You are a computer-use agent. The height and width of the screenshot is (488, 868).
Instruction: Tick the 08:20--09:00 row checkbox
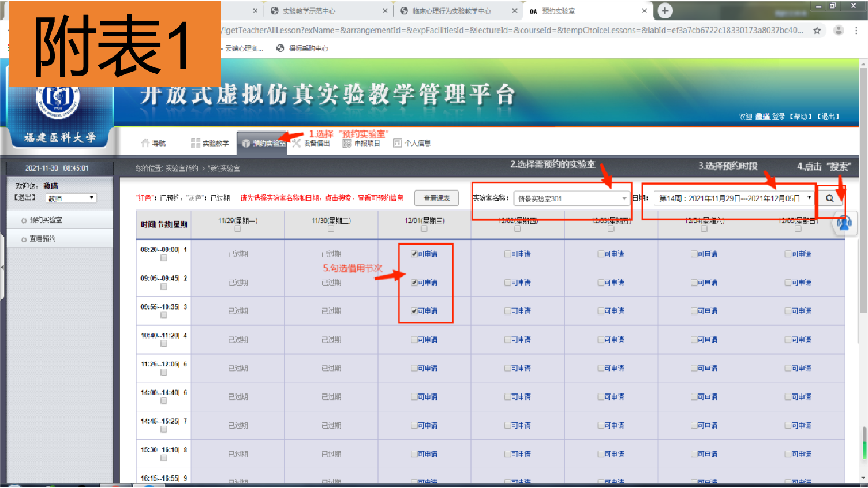coord(164,258)
